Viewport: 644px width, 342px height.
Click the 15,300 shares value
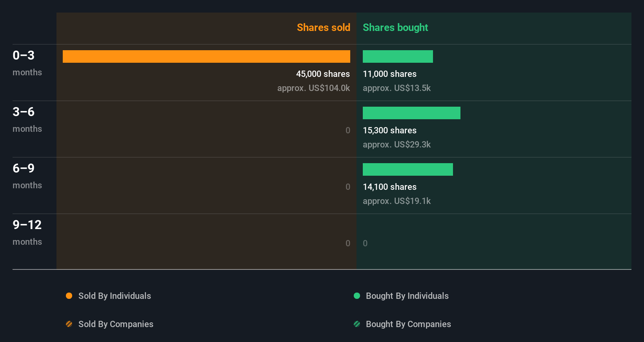coord(389,130)
